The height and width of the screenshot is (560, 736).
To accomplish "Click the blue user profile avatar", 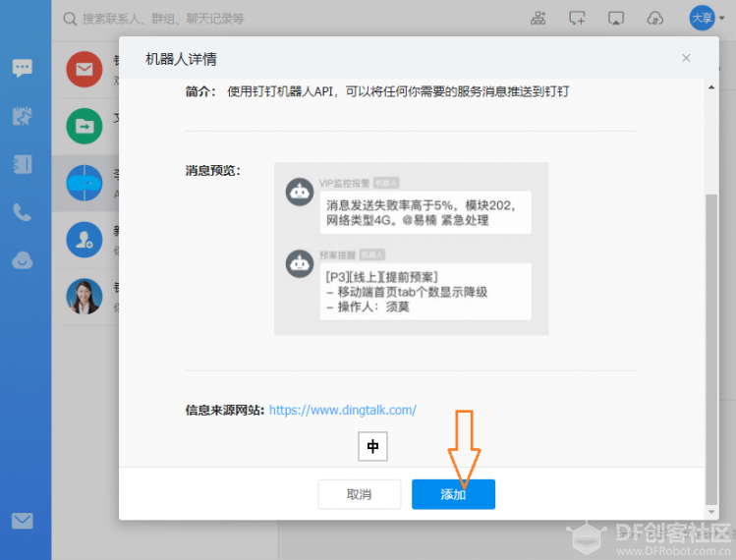I will (702, 18).
